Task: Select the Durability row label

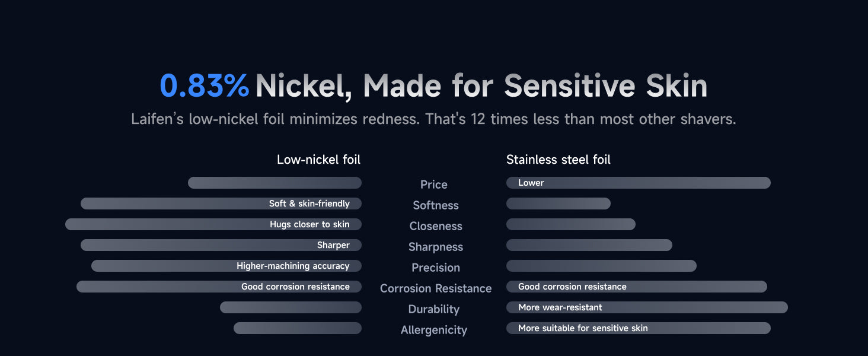Action: pos(434,309)
